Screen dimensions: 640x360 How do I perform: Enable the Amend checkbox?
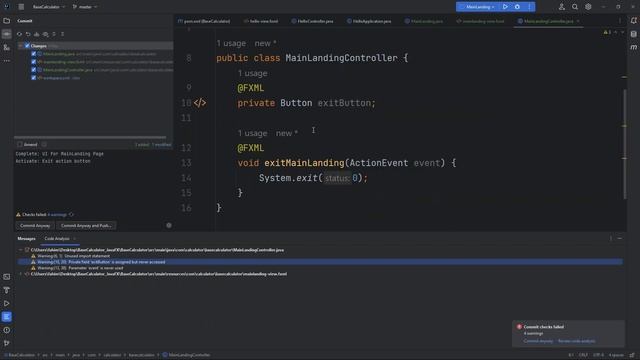[20, 144]
